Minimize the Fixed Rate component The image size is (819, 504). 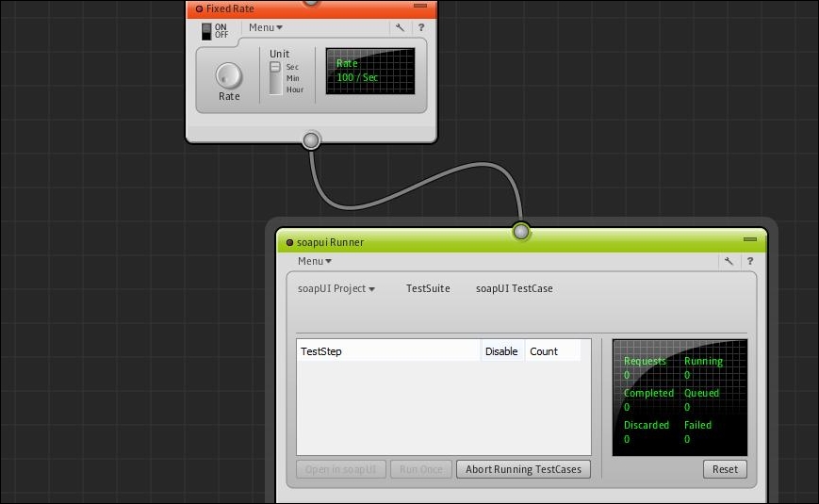[x=420, y=6]
